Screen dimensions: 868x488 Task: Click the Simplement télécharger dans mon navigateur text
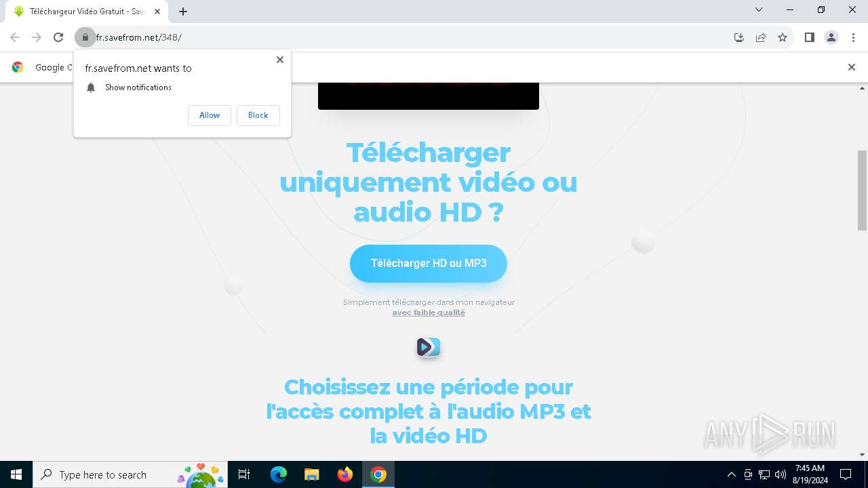(429, 302)
